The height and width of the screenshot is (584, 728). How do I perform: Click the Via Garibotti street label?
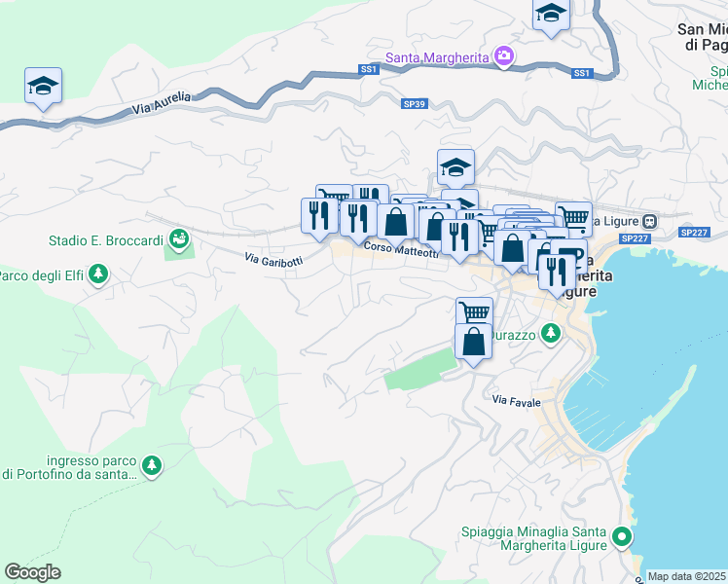tap(273, 260)
